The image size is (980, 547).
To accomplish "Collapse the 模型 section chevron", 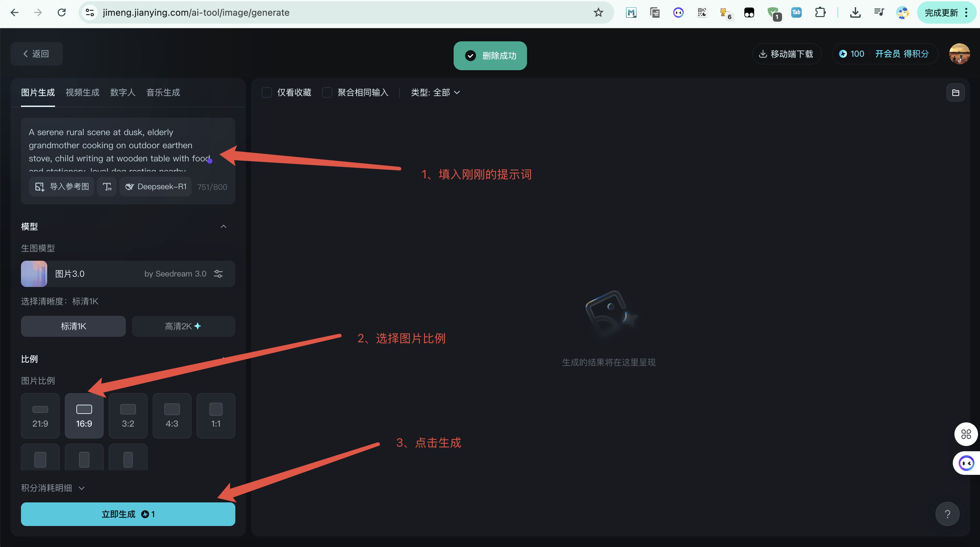I will click(223, 227).
